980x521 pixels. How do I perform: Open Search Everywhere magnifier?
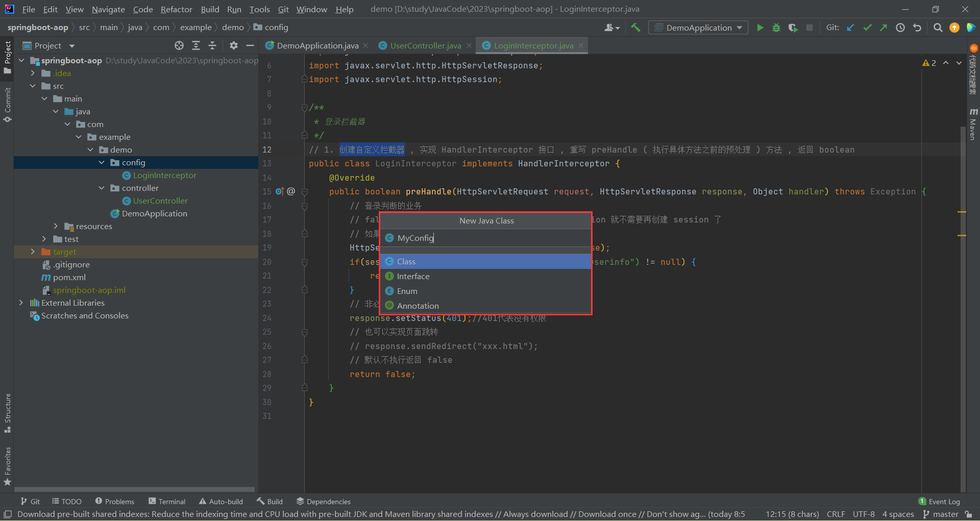tap(938, 28)
